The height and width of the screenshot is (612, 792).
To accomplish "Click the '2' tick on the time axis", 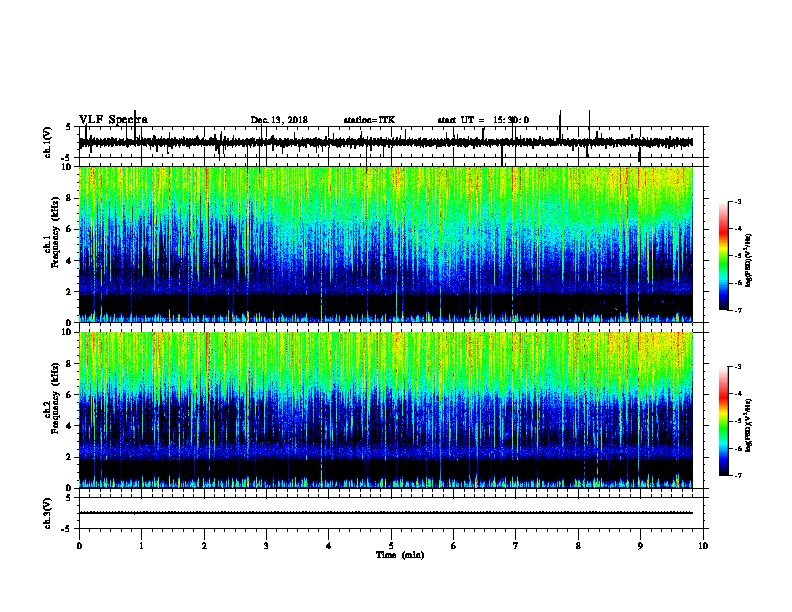I will point(204,546).
